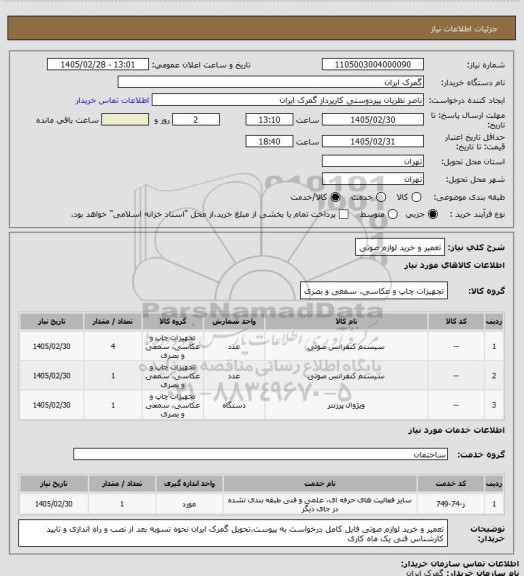This screenshot has width=524, height=576.
Task: Click the جزئیات اطلاعات نیاز header title
Action: [464, 29]
